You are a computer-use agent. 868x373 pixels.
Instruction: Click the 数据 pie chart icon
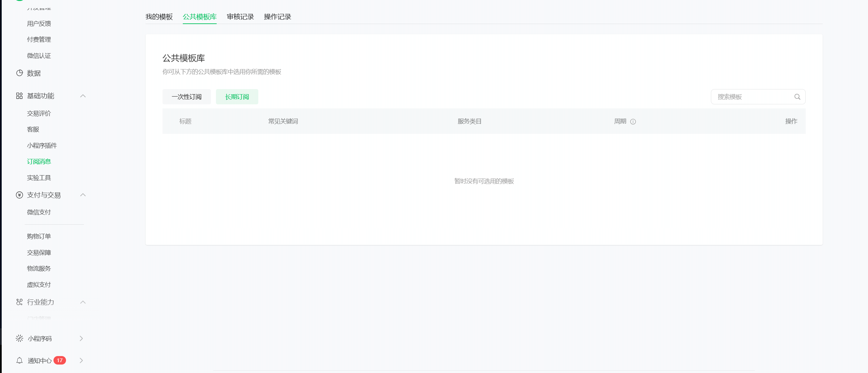click(x=20, y=73)
